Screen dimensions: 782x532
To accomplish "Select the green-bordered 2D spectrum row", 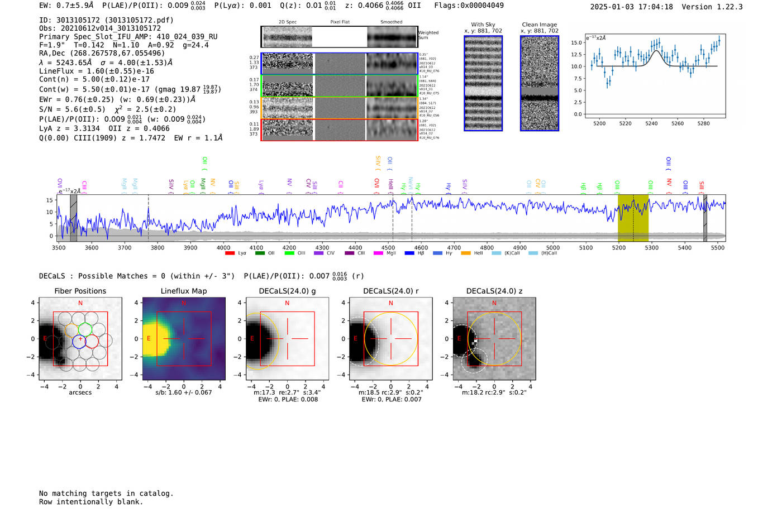I will (x=340, y=86).
